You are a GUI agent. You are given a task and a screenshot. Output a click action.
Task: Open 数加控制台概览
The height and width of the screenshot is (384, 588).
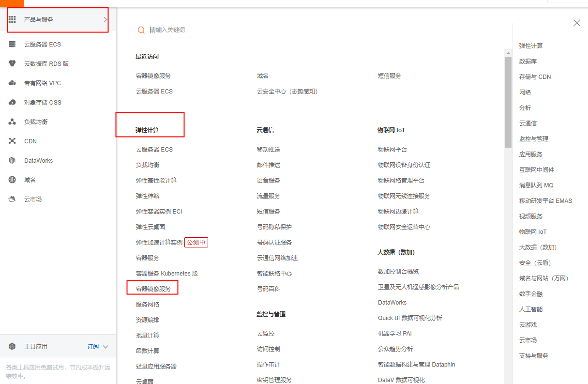[398, 272]
